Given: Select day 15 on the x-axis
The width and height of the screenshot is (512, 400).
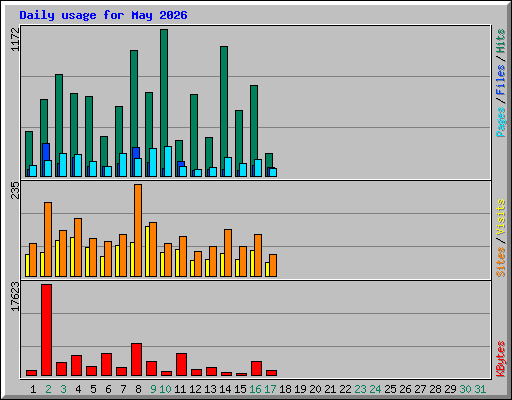Looking at the screenshot, I should tap(240, 389).
